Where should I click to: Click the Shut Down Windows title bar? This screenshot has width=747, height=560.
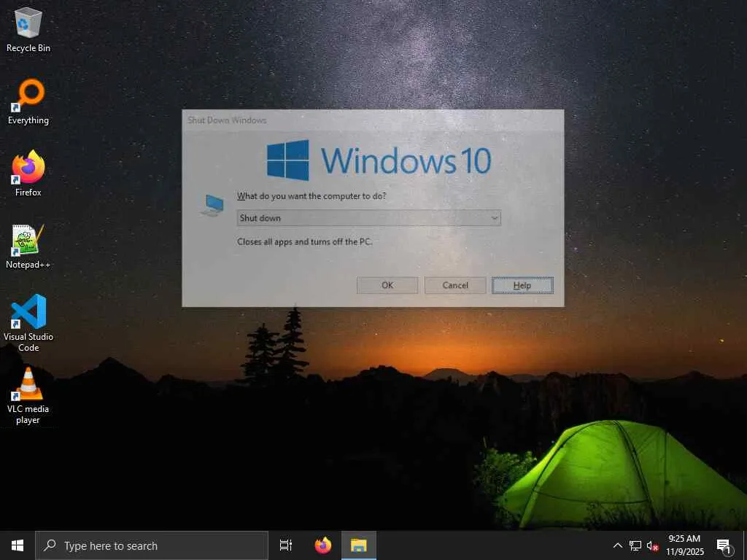373,120
